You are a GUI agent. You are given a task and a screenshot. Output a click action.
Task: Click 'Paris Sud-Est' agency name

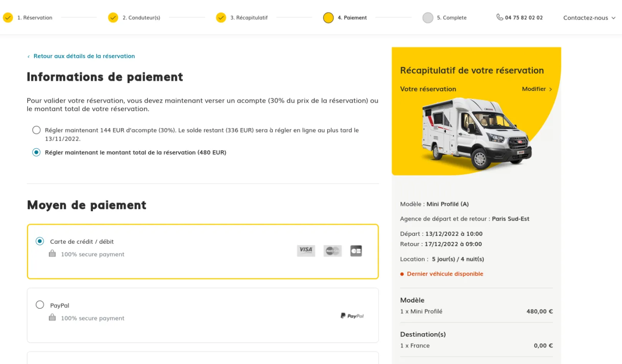510,219
